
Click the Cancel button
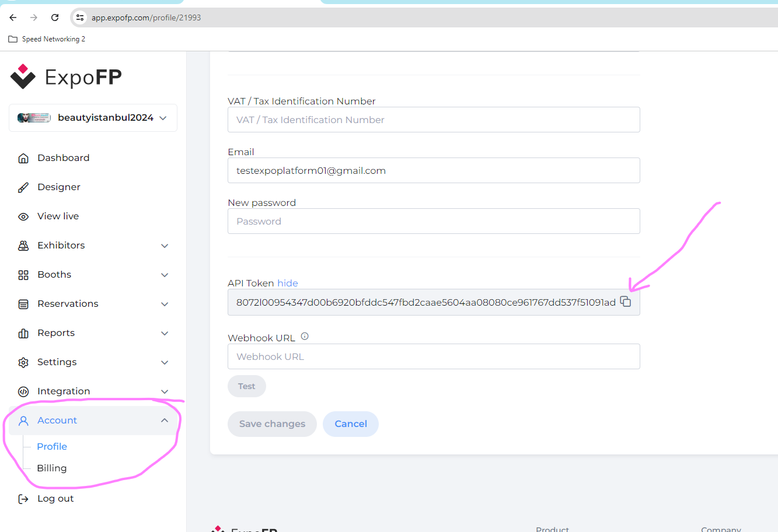coord(350,424)
